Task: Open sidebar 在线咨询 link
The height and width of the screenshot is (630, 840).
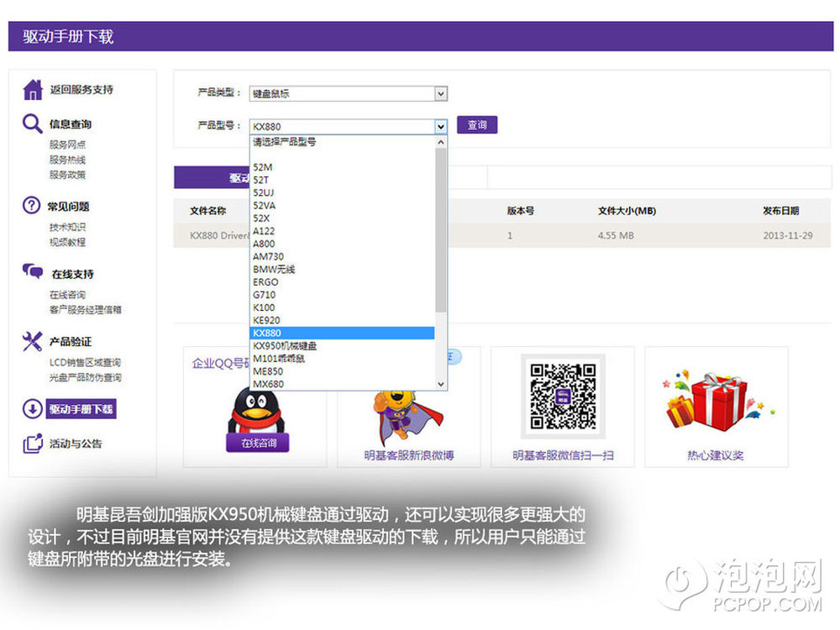Action: (67, 295)
